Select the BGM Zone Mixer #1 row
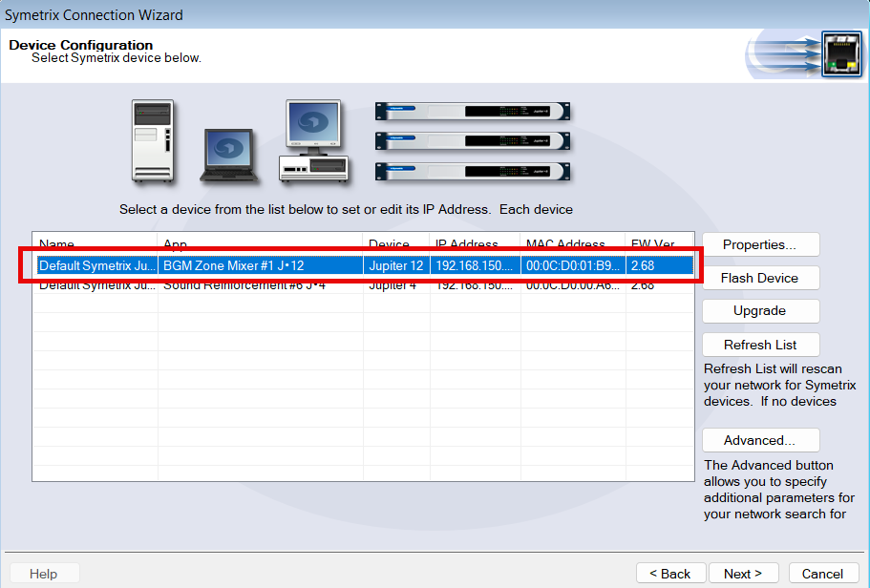Image resolution: width=870 pixels, height=588 pixels. pos(365,265)
